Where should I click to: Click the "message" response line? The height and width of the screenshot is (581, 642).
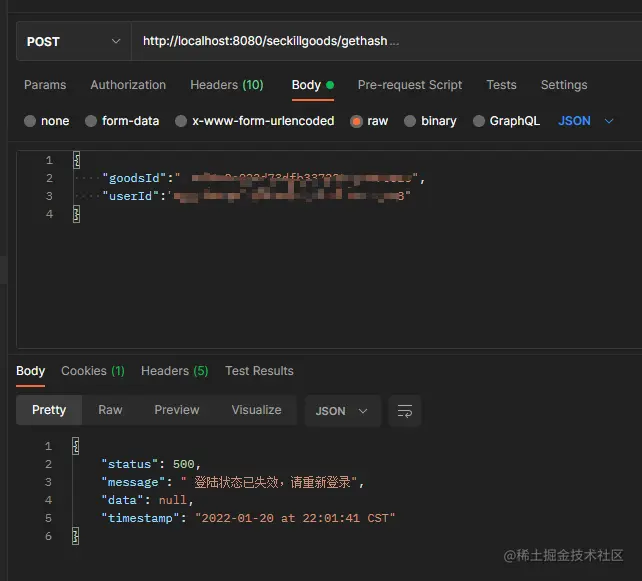(233, 482)
